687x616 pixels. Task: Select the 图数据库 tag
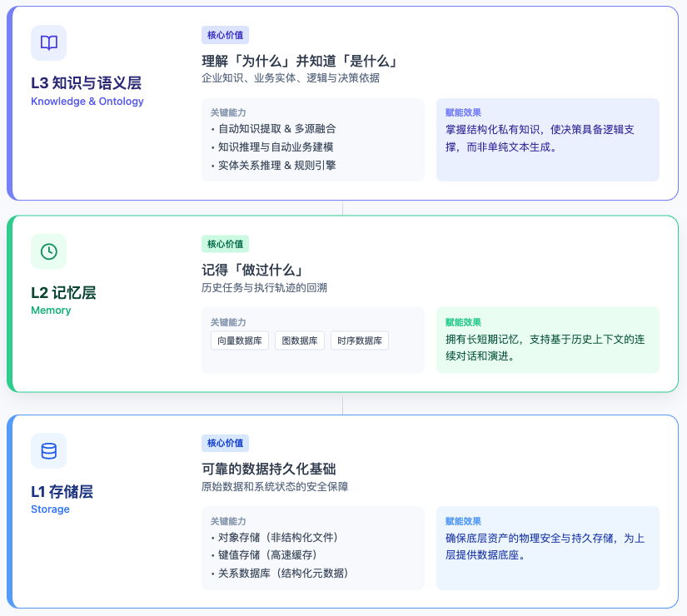point(300,340)
